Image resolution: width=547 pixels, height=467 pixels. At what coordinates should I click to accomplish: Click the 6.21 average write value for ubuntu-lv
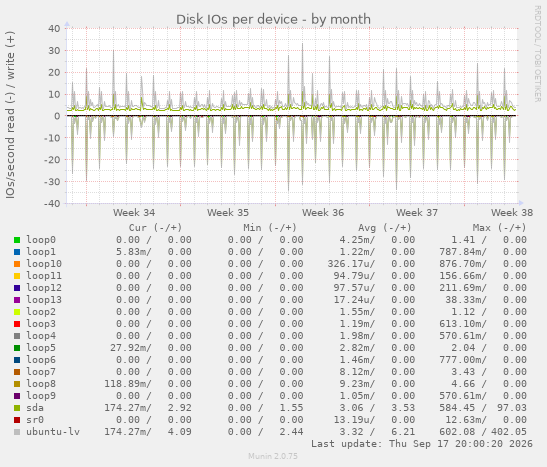click(x=403, y=432)
